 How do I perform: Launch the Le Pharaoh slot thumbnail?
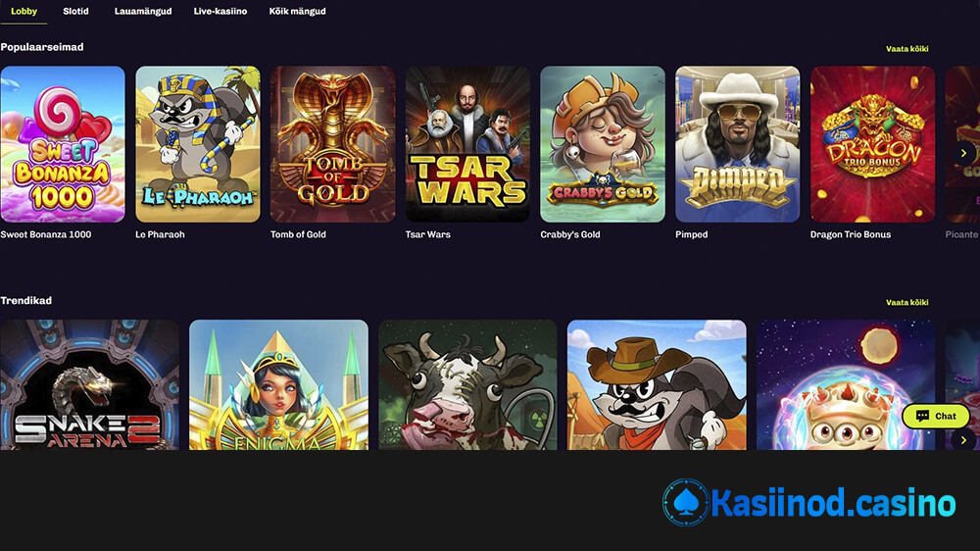pyautogui.click(x=198, y=144)
